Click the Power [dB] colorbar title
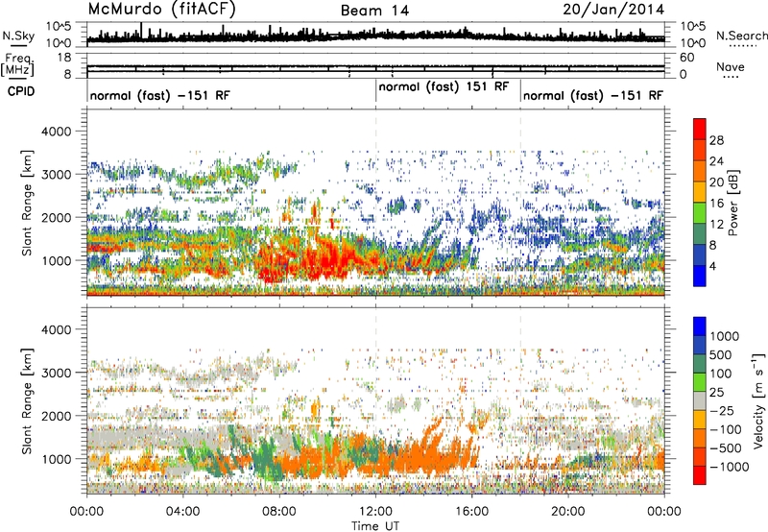This screenshot has height=532, width=768. point(733,203)
